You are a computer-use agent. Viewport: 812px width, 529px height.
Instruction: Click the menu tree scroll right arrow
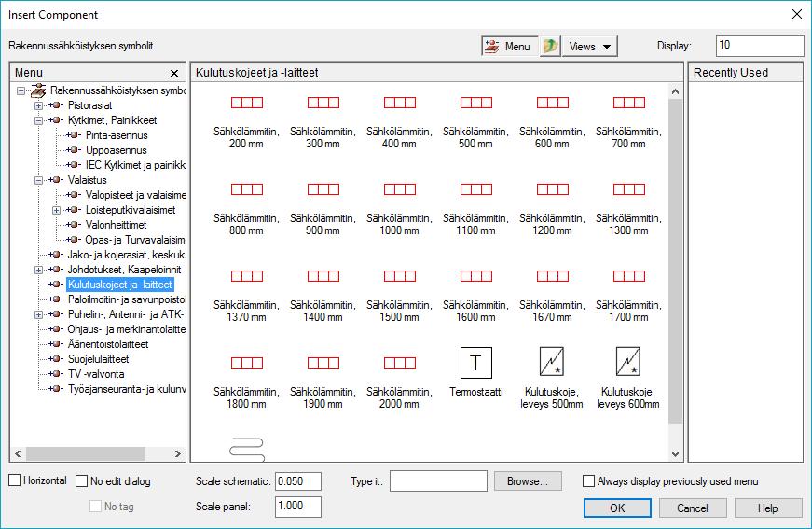178,453
